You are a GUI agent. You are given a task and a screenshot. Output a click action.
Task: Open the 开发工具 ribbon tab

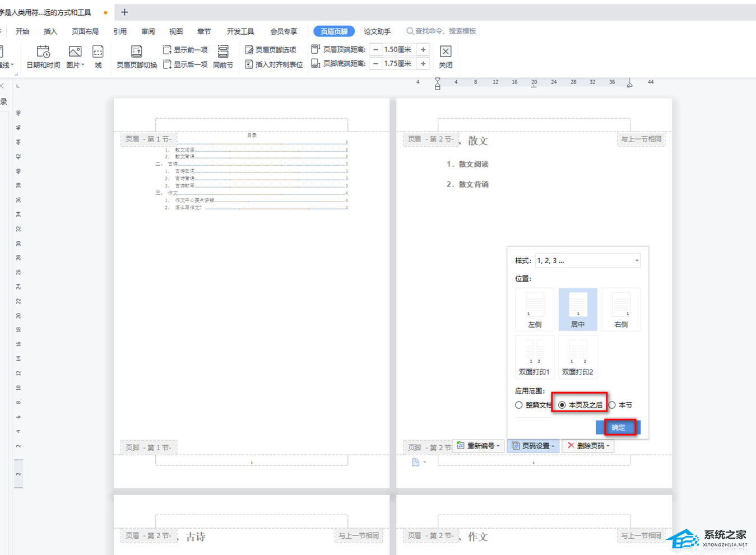tap(240, 31)
